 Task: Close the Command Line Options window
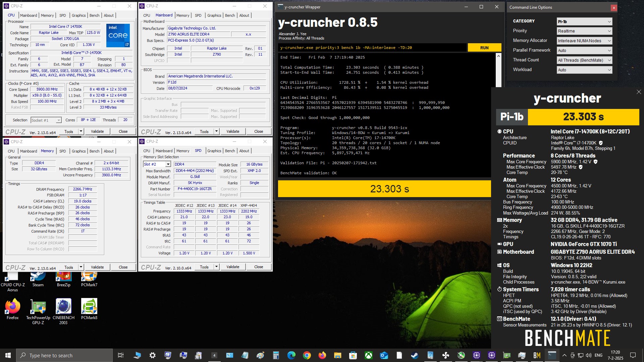click(614, 7)
